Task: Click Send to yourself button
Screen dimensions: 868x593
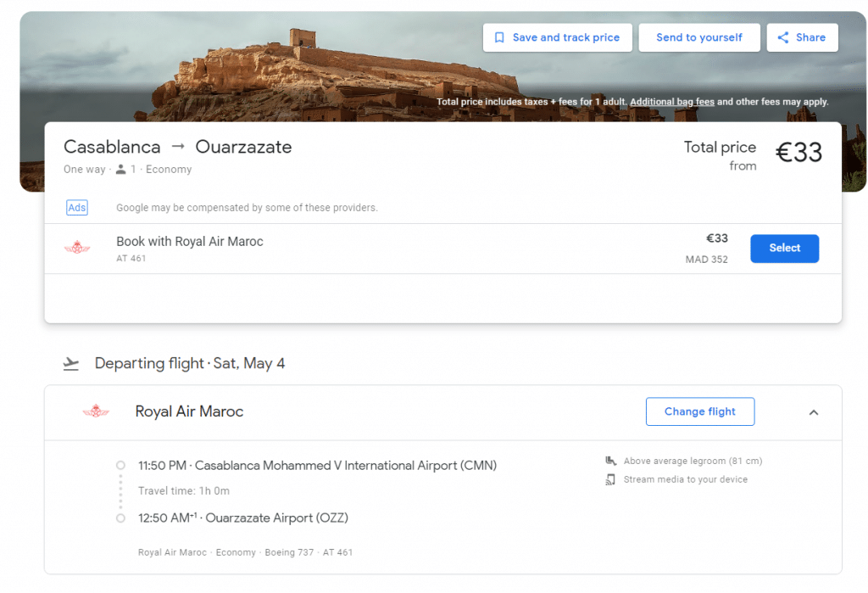Action: 699,37
